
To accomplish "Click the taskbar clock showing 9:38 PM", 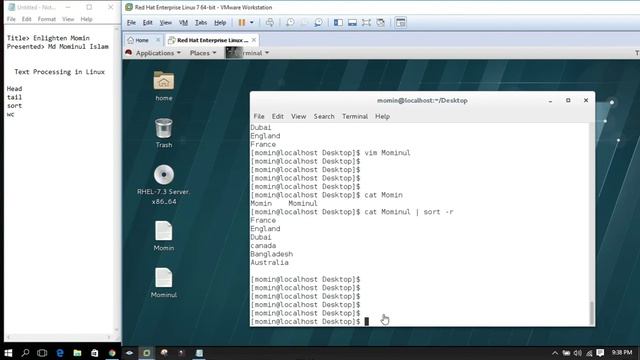I will click(622, 352).
